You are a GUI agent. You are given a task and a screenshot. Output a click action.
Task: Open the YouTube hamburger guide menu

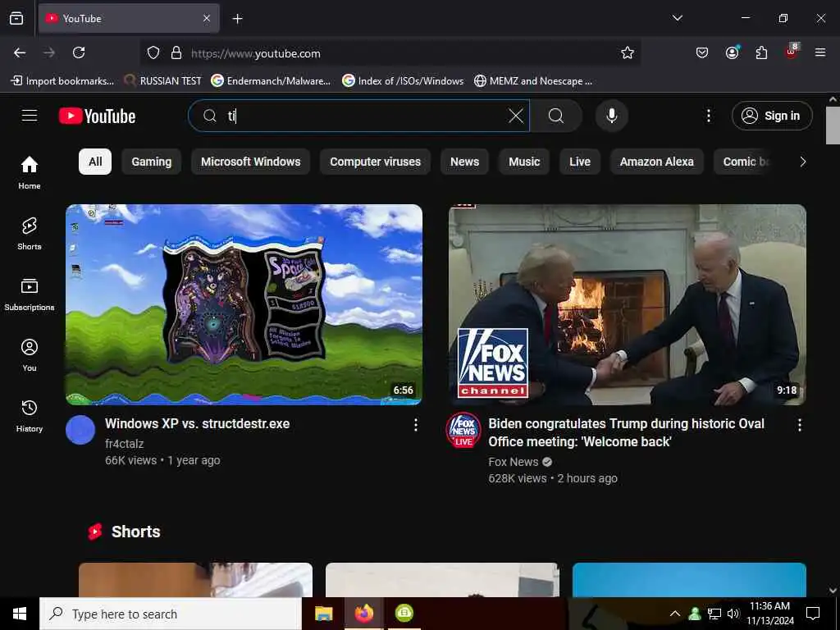coord(30,115)
